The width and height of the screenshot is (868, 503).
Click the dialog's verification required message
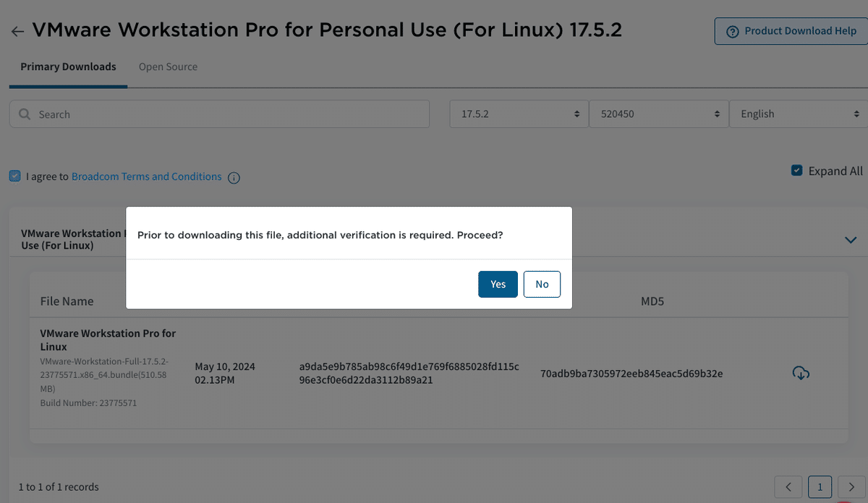pyautogui.click(x=320, y=236)
